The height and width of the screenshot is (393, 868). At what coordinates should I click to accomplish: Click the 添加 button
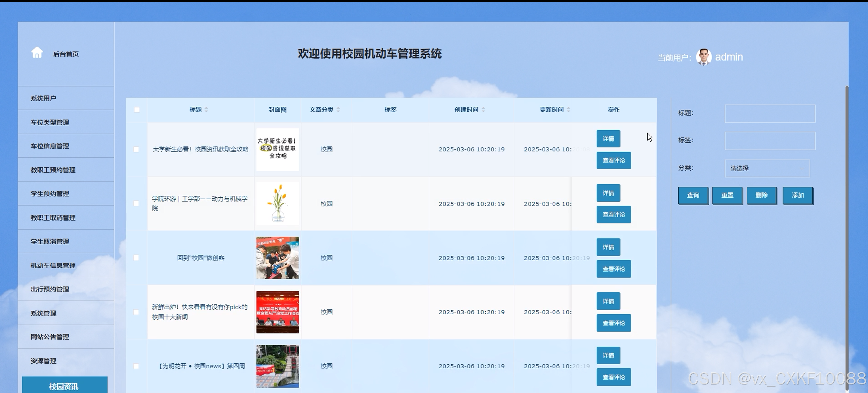798,196
